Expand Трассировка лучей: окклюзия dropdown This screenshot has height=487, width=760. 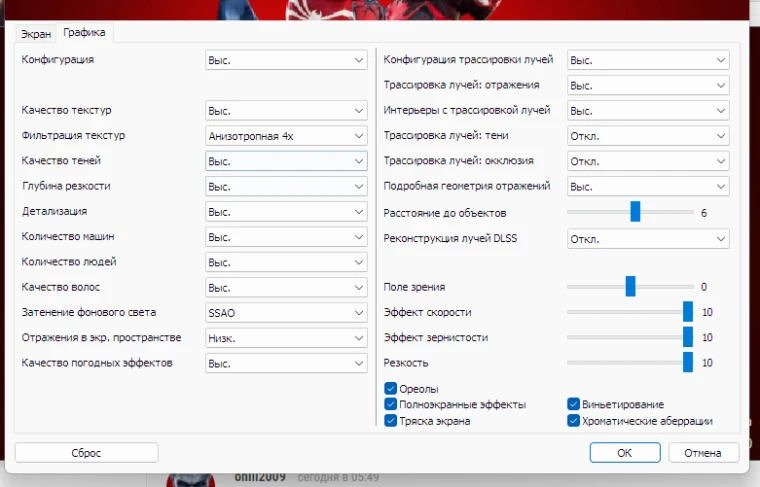pyautogui.click(x=648, y=161)
